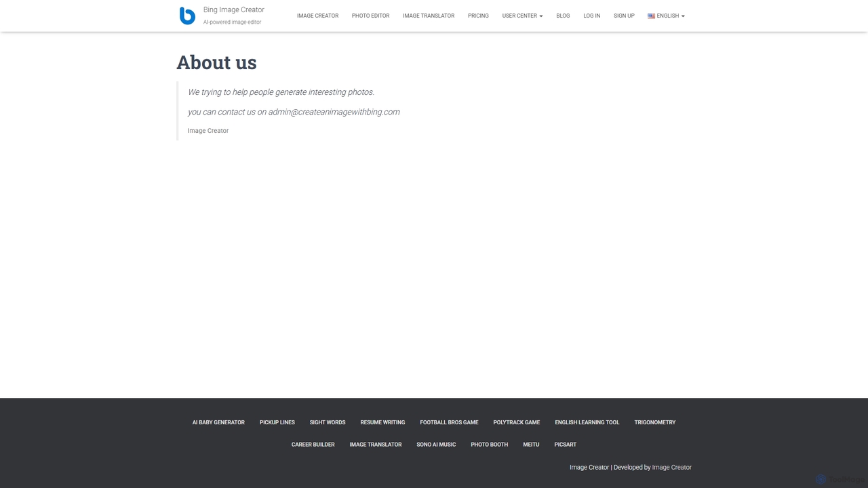The height and width of the screenshot is (488, 868).
Task: Open AI Baby Generator footer link
Action: (x=218, y=422)
